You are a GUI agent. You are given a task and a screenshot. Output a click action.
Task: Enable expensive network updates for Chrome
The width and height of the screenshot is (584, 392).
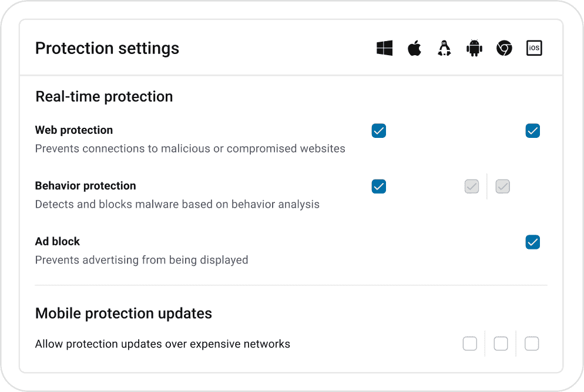(501, 344)
